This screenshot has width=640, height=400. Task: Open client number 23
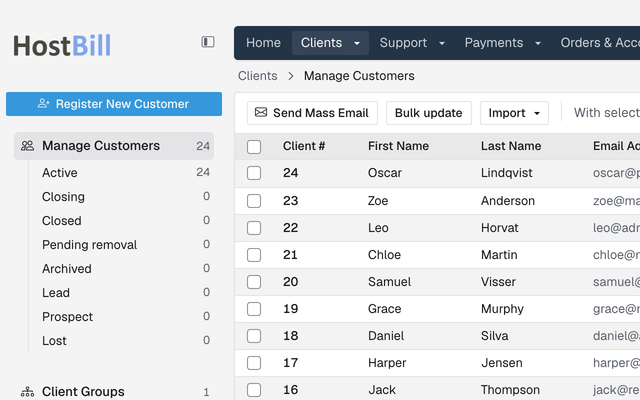[x=290, y=201]
